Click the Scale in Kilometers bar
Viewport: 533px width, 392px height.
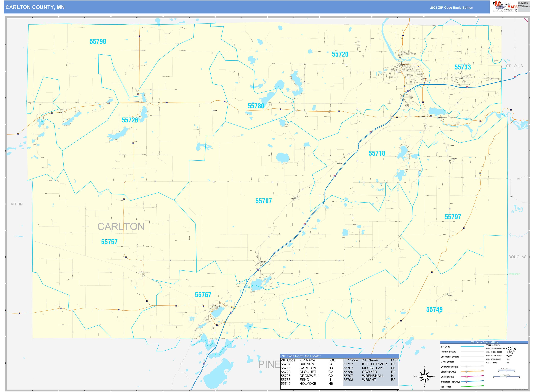pyautogui.click(x=506, y=370)
